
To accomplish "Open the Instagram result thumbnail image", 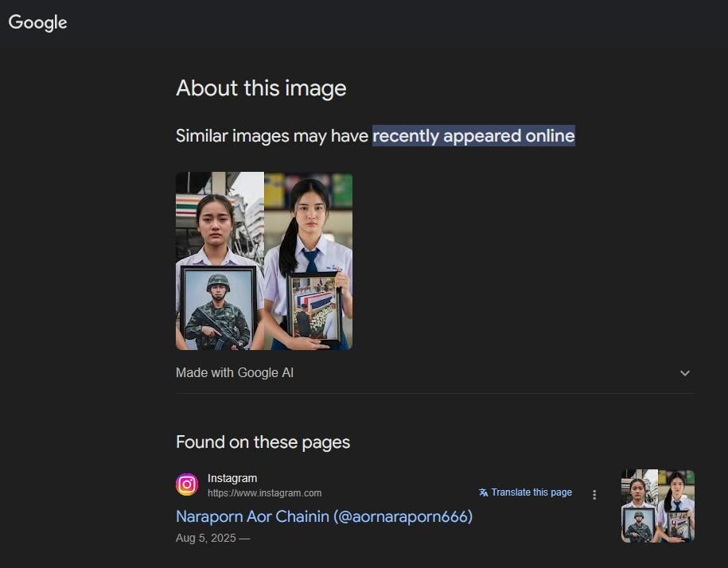I will tap(658, 506).
